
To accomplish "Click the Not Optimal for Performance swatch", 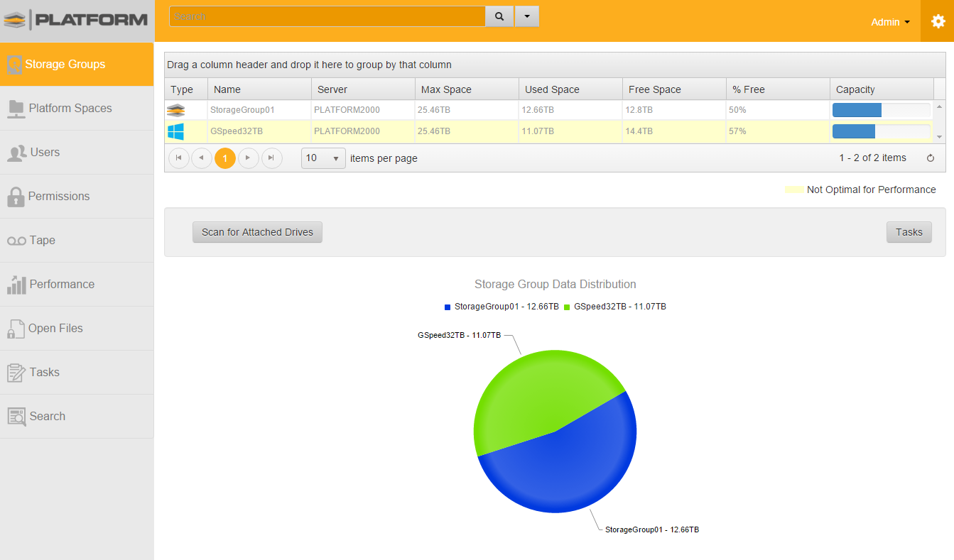I will 794,190.
